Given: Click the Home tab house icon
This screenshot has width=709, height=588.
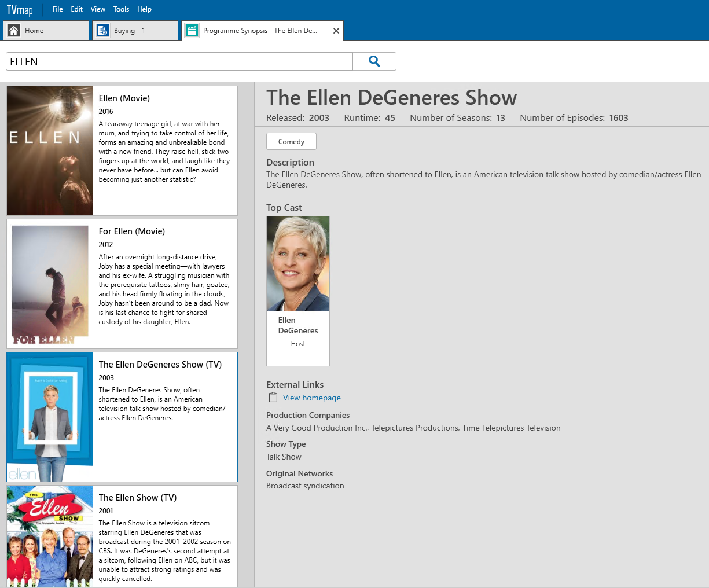Looking at the screenshot, I should 14,31.
